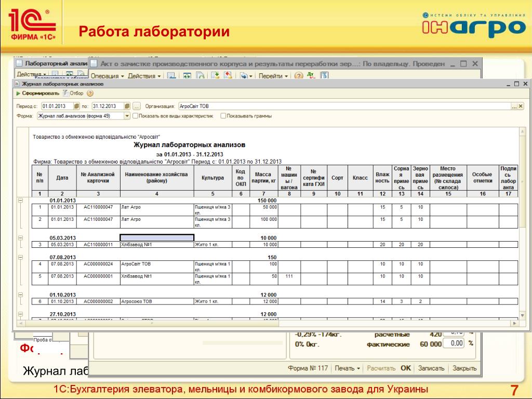Click Жито 1 кл. cell in row 3
Viewport: 532px width, 399px height.
pyautogui.click(x=212, y=245)
